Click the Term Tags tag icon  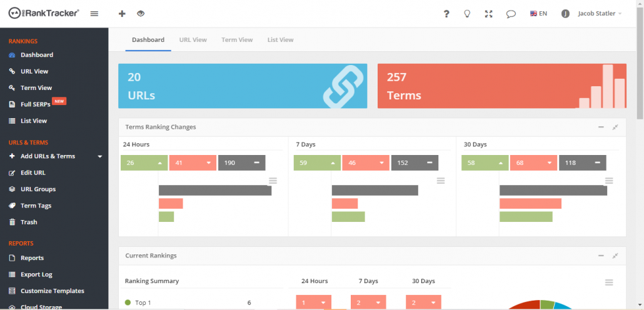[12, 206]
